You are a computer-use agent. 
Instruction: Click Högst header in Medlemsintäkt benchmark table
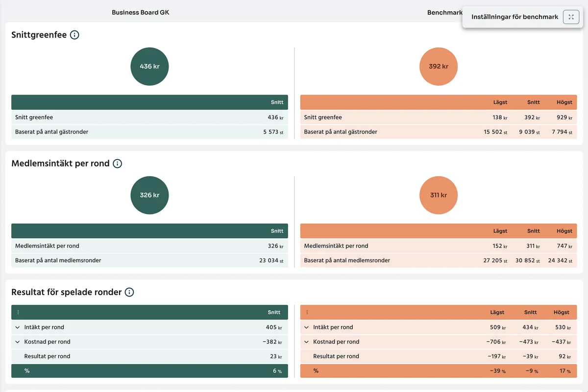[x=564, y=231]
